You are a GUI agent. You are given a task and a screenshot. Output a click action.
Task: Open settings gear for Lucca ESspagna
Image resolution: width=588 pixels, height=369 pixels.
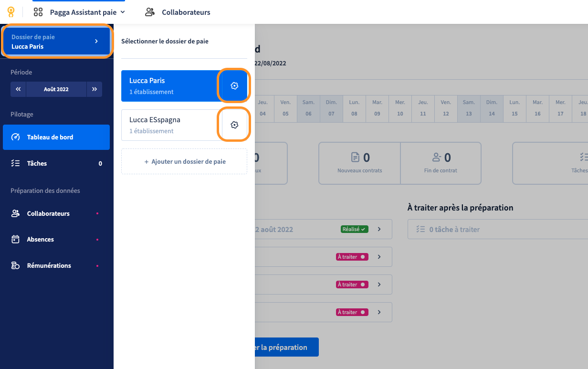pyautogui.click(x=234, y=125)
